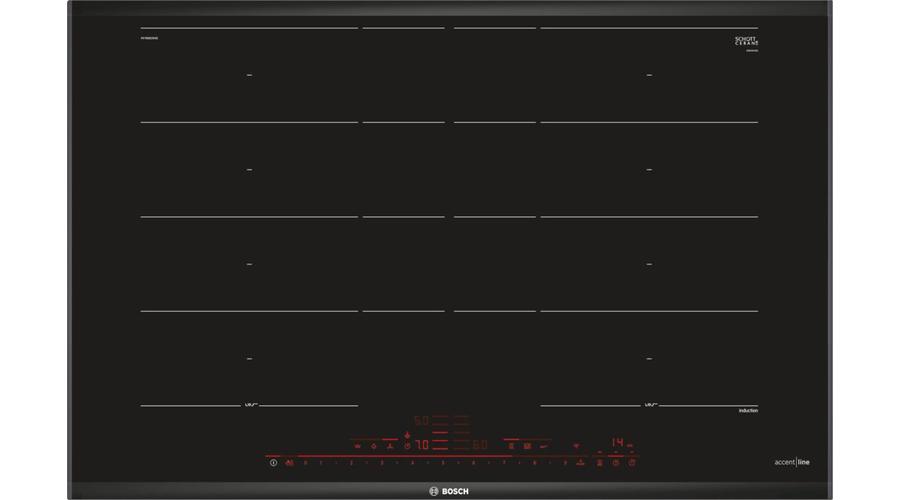
Task: Set power level 7 on the slider
Action: pyautogui.click(x=504, y=463)
